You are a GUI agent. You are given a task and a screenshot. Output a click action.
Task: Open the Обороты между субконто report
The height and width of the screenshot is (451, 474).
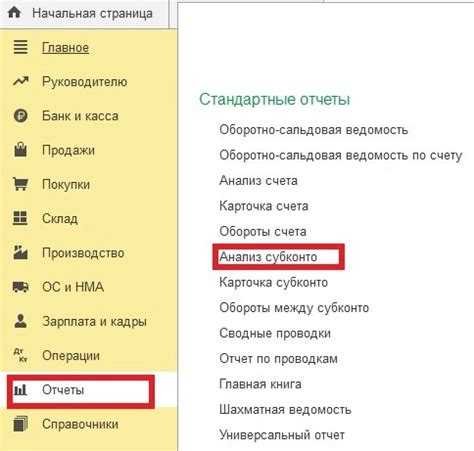click(294, 308)
